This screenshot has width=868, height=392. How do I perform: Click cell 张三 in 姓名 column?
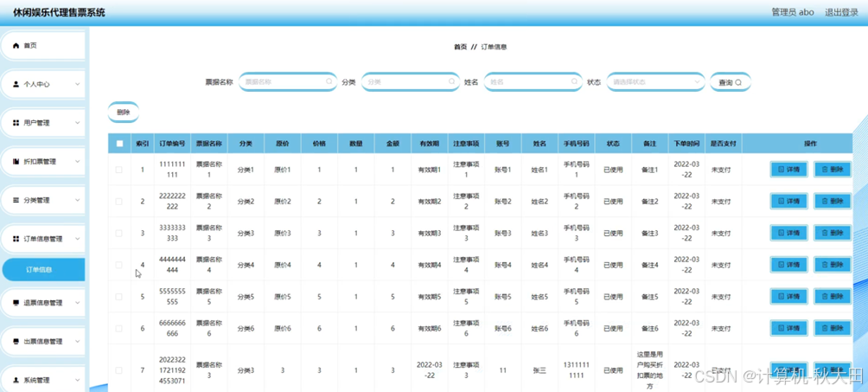coord(539,370)
